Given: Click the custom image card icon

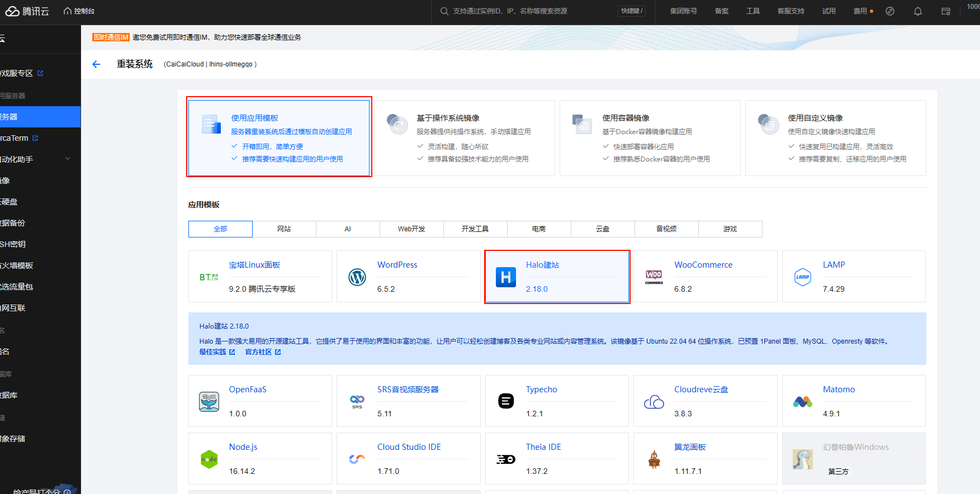Looking at the screenshot, I should pos(768,124).
